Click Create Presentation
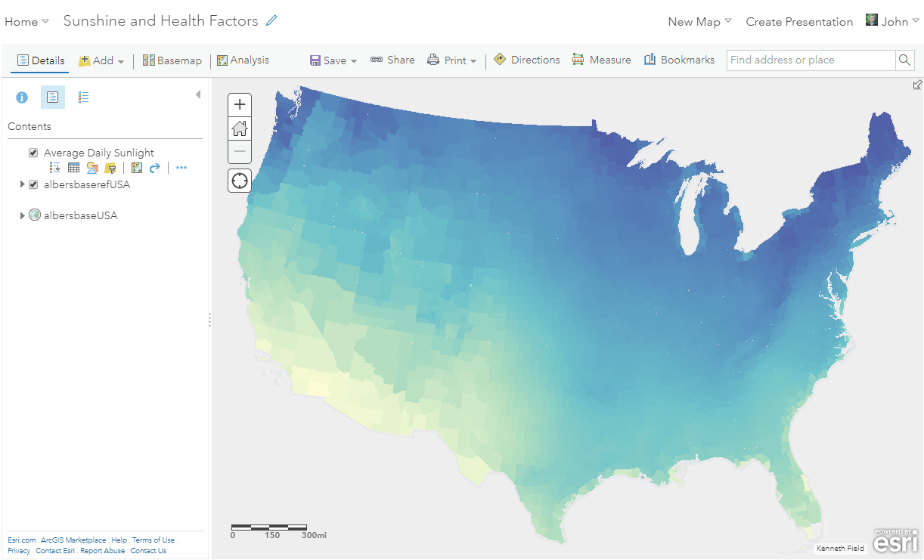The image size is (924, 560). tap(799, 21)
